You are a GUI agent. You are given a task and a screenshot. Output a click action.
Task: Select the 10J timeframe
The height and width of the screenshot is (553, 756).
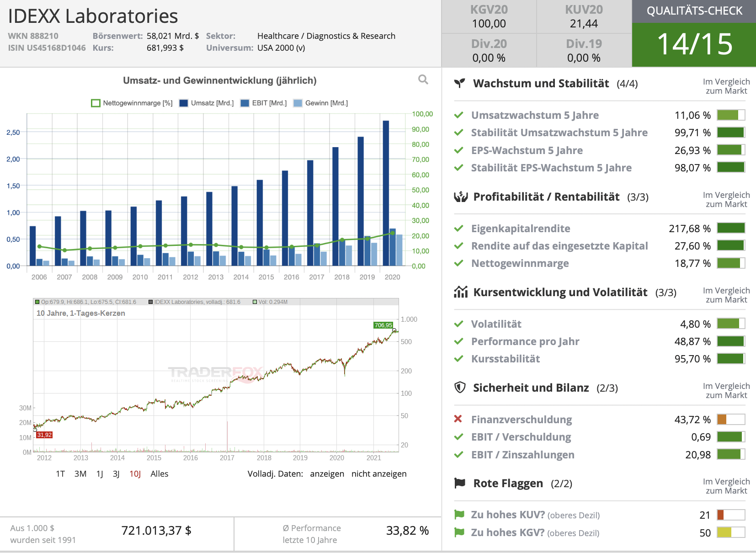135,474
